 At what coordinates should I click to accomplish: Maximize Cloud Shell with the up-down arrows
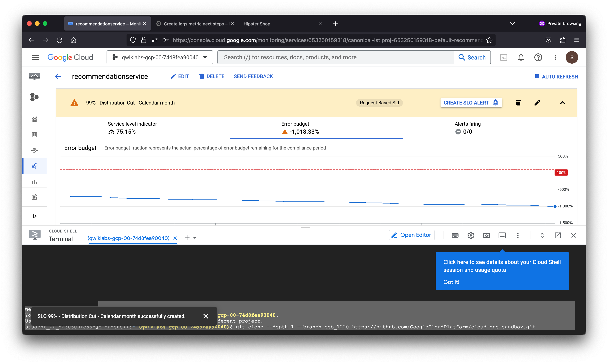click(x=542, y=235)
